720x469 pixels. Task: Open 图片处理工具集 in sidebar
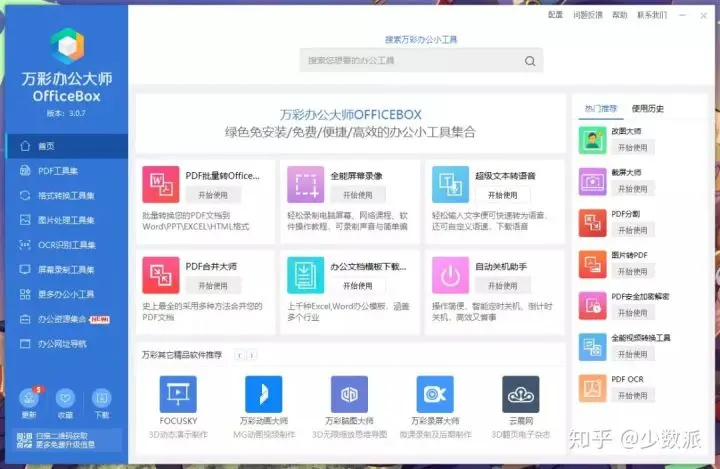pyautogui.click(x=67, y=220)
